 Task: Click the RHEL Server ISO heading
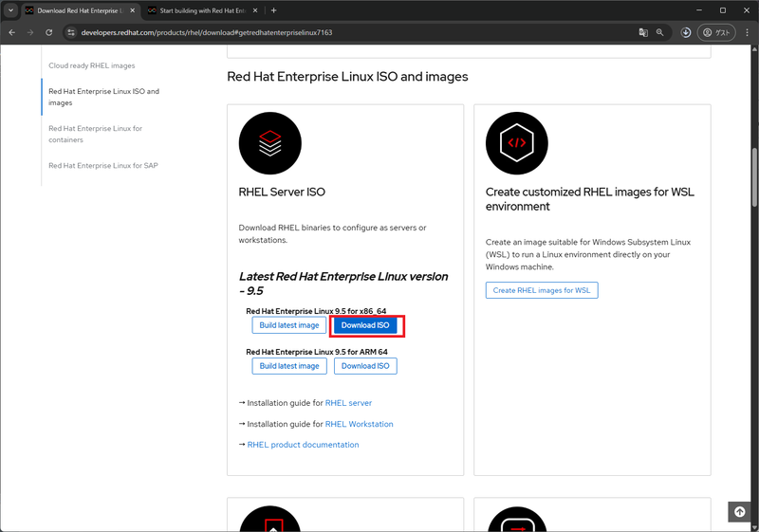click(282, 192)
